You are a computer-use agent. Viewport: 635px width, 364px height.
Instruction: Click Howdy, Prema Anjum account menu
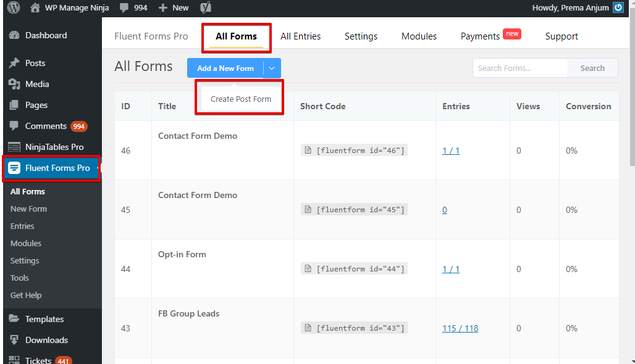pyautogui.click(x=578, y=7)
